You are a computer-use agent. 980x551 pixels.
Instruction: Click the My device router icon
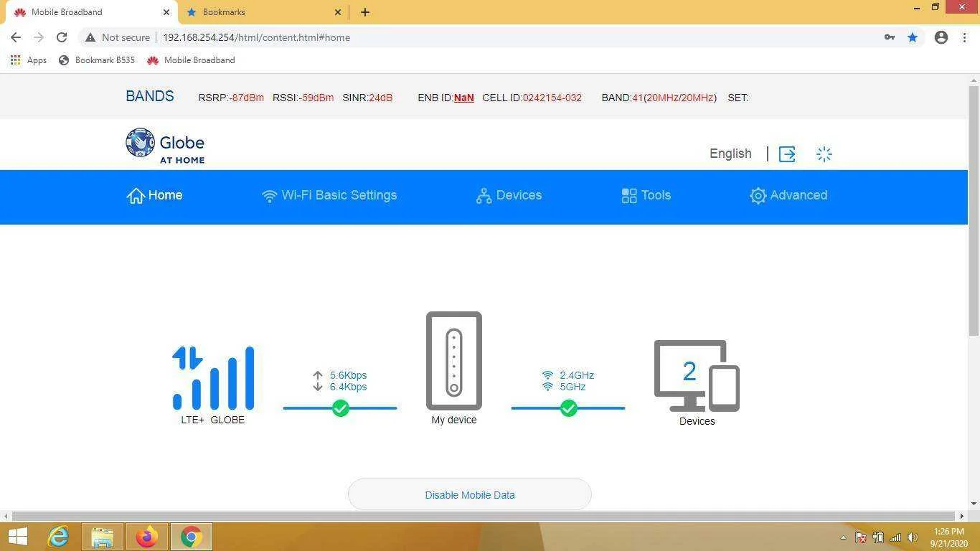tap(454, 361)
